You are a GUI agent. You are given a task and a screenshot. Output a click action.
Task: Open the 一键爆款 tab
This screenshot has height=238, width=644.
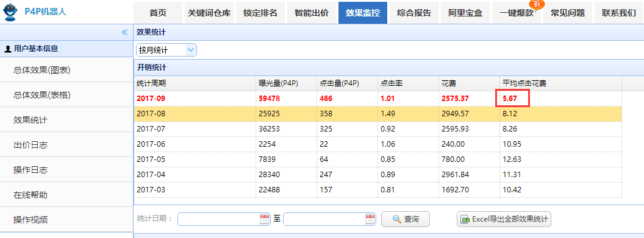517,13
